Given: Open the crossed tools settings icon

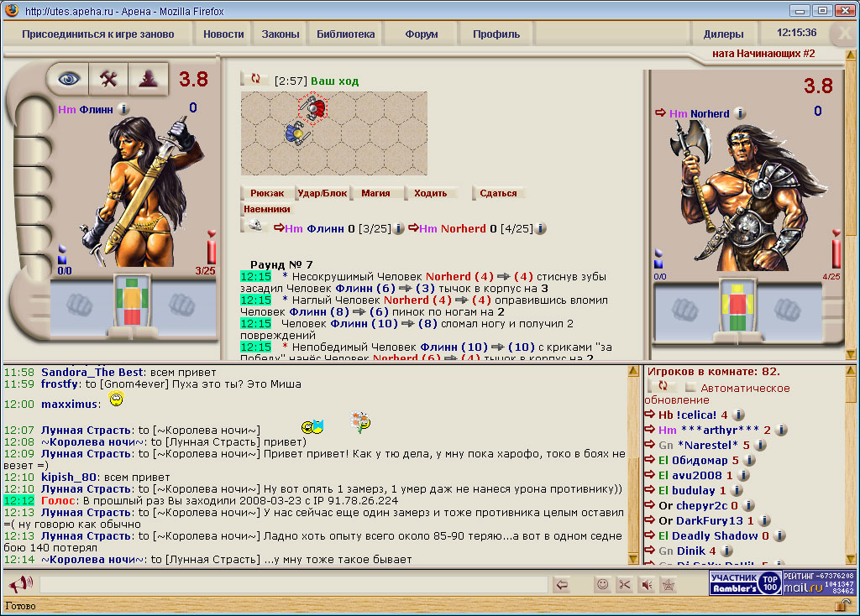Looking at the screenshot, I should tap(108, 80).
